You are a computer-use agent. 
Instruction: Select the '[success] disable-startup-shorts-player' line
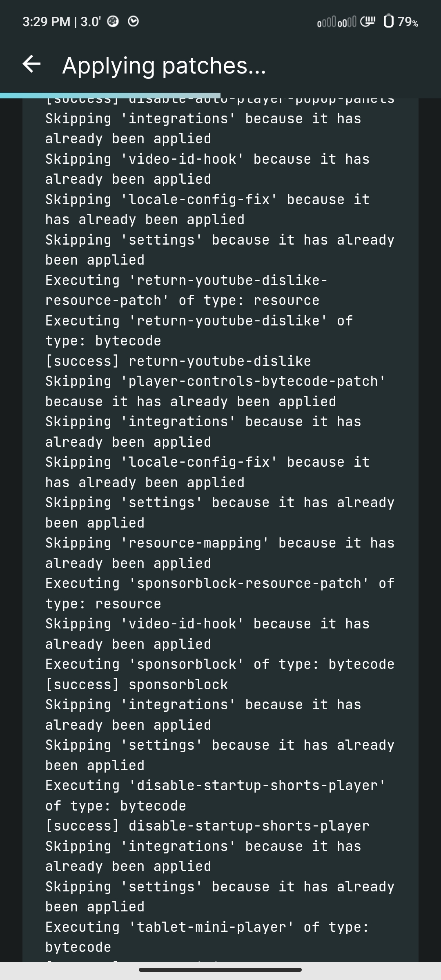206,826
